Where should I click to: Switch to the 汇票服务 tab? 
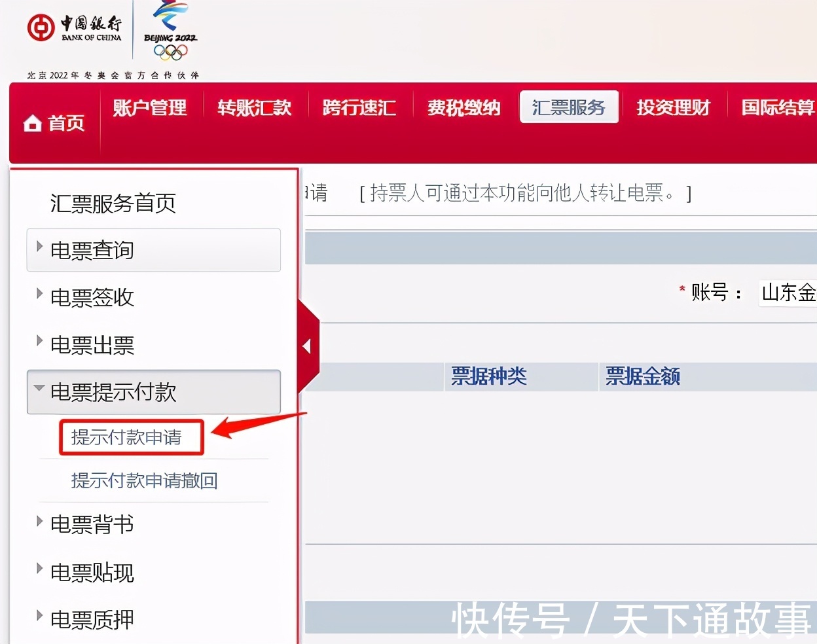coord(568,107)
